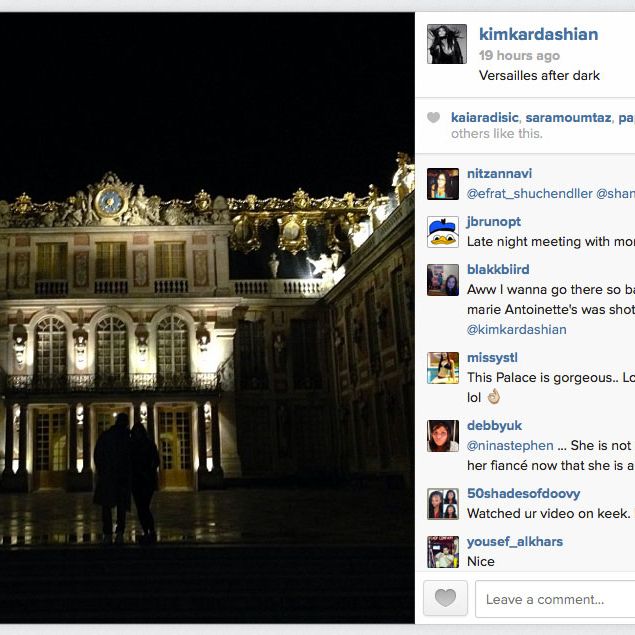Open blakkbiird's avatar thumbnail
The width and height of the screenshot is (635, 635).
(443, 280)
